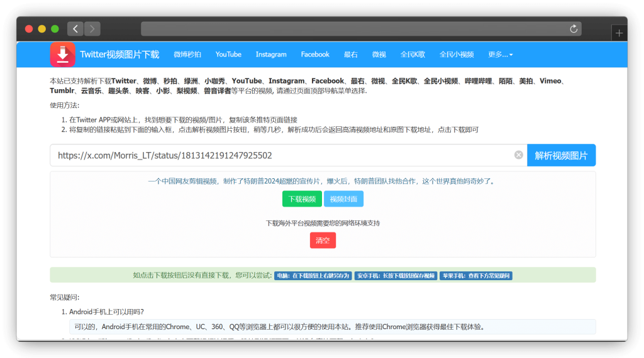Click the browser address bar
Screen dimensions: 644x358
click(x=361, y=29)
